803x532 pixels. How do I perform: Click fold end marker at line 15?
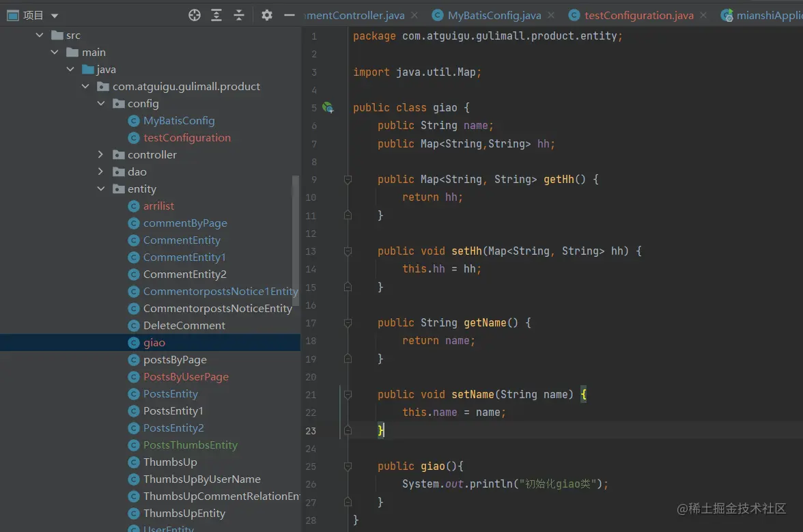pos(348,287)
